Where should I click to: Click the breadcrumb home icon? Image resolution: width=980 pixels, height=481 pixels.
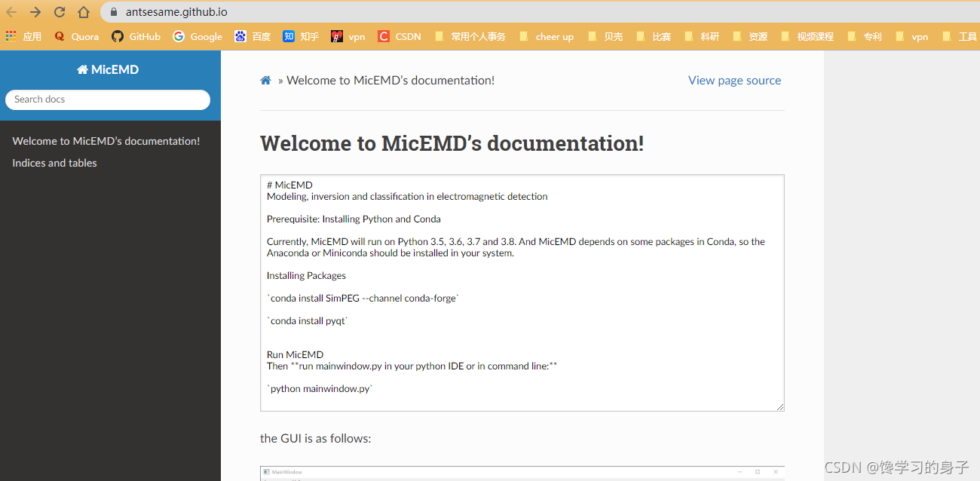pos(265,80)
